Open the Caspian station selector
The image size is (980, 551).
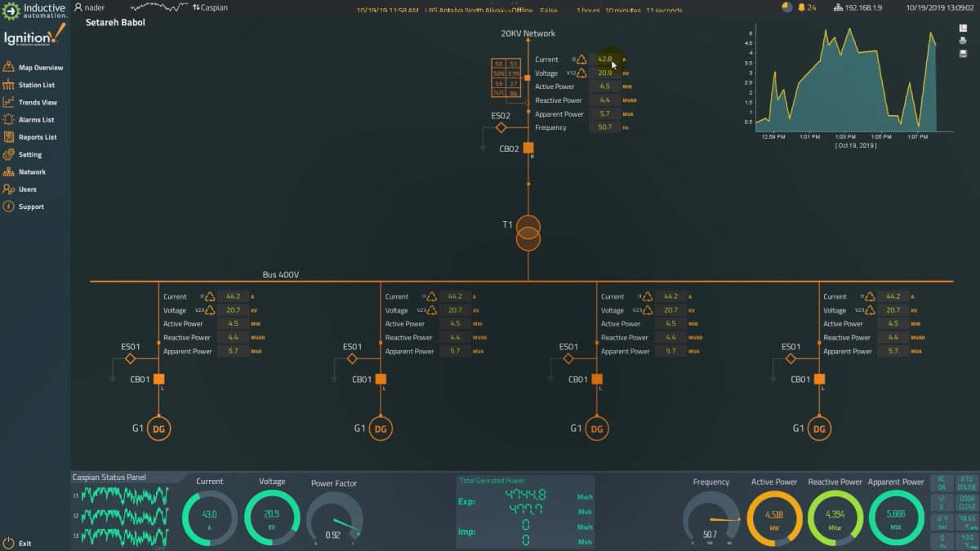(x=211, y=7)
